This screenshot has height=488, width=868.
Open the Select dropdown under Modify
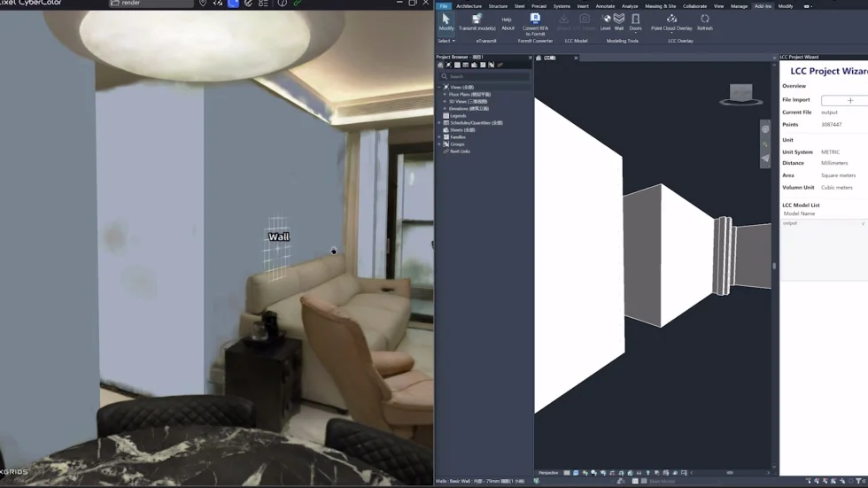pyautogui.click(x=446, y=41)
